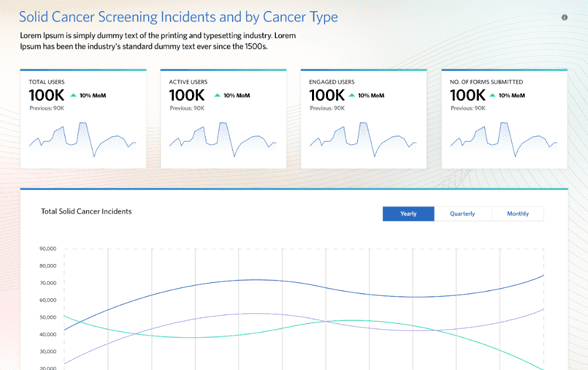Click the 100K value in Total Users
This screenshot has width=588, height=370.
pyautogui.click(x=46, y=95)
